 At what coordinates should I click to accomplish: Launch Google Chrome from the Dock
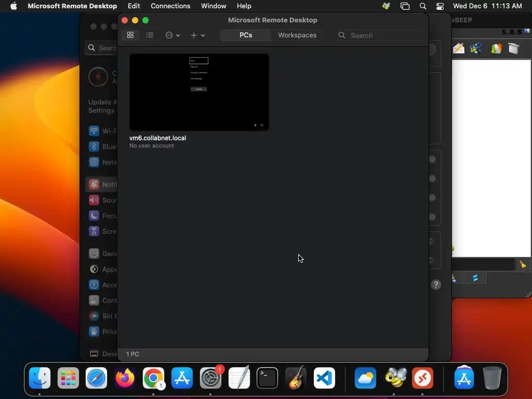153,378
